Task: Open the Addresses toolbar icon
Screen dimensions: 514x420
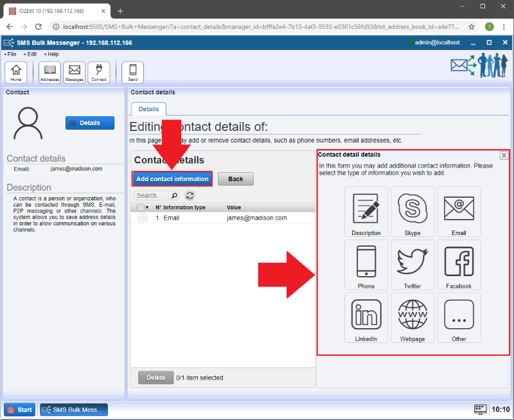Action: pos(49,72)
